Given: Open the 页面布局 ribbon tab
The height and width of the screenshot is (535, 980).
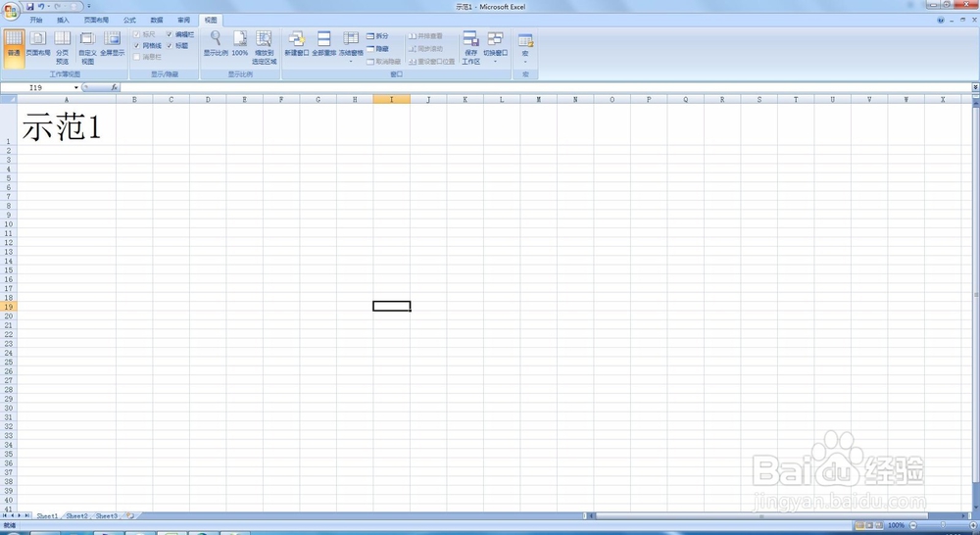Looking at the screenshot, I should click(96, 20).
